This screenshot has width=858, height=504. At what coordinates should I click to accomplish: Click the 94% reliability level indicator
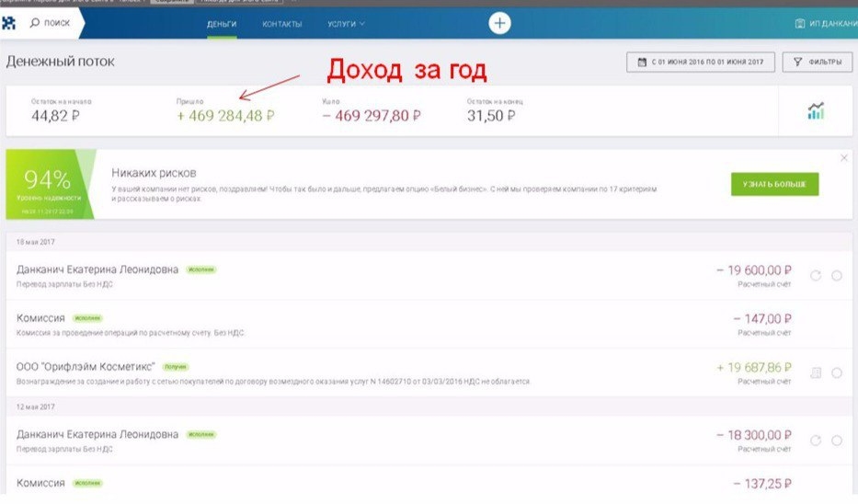50,185
